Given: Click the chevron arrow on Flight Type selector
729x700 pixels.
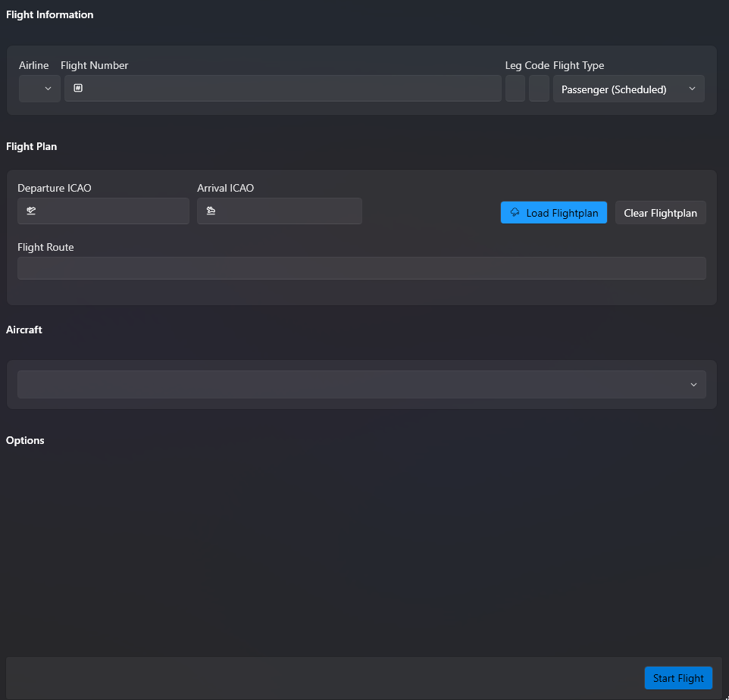Looking at the screenshot, I should click(x=692, y=89).
